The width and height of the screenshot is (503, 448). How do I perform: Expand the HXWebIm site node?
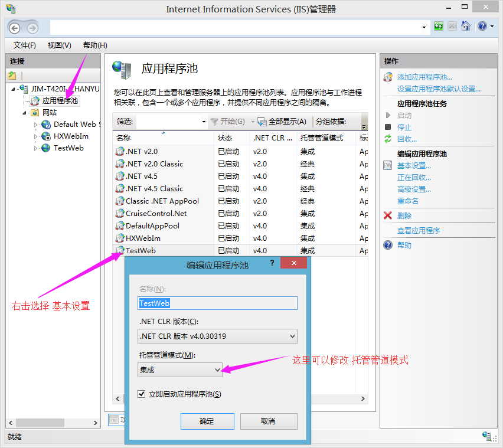pyautogui.click(x=35, y=136)
